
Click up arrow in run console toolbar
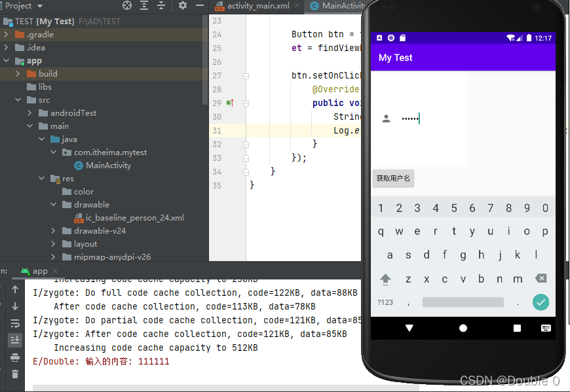click(x=15, y=289)
